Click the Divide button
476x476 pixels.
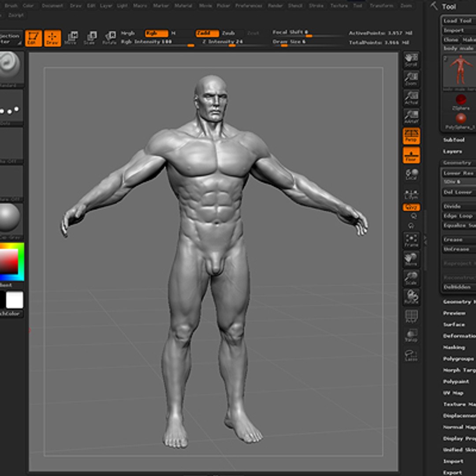point(458,206)
